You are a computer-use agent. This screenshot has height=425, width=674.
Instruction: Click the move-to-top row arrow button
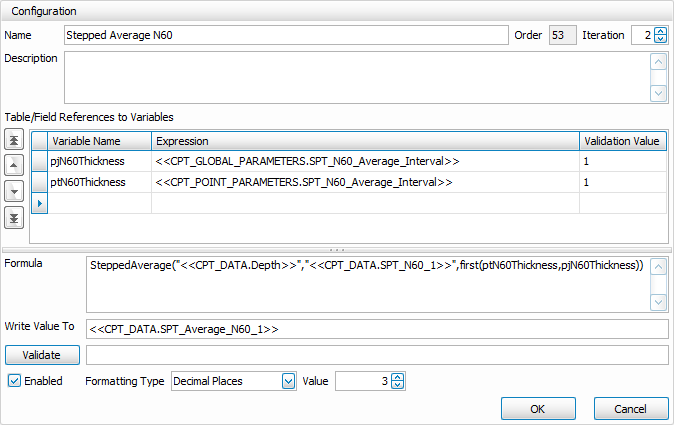[x=14, y=140]
